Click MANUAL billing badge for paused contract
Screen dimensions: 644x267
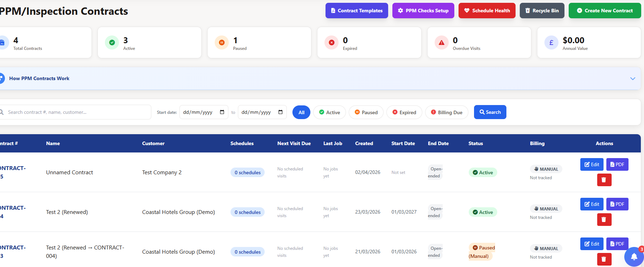coord(546,248)
